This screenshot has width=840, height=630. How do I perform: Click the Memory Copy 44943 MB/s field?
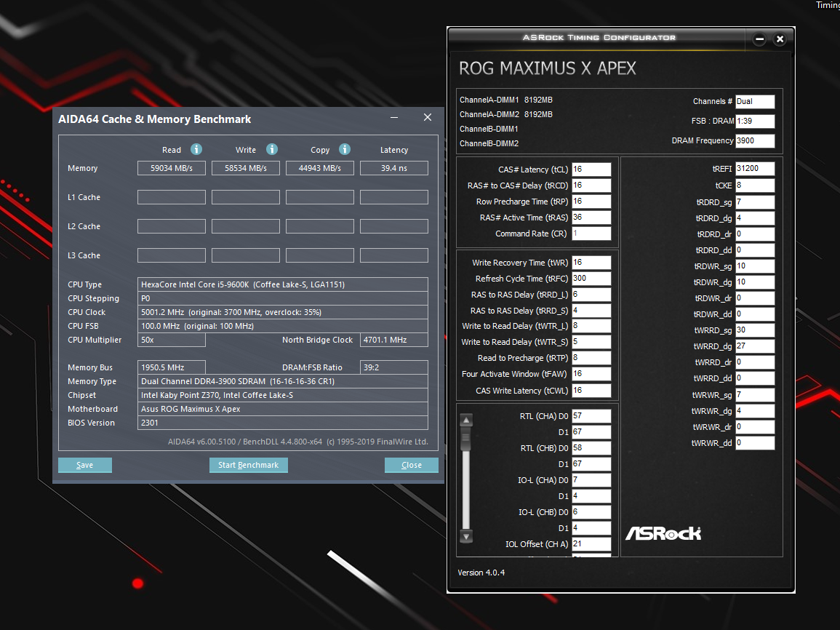(320, 168)
